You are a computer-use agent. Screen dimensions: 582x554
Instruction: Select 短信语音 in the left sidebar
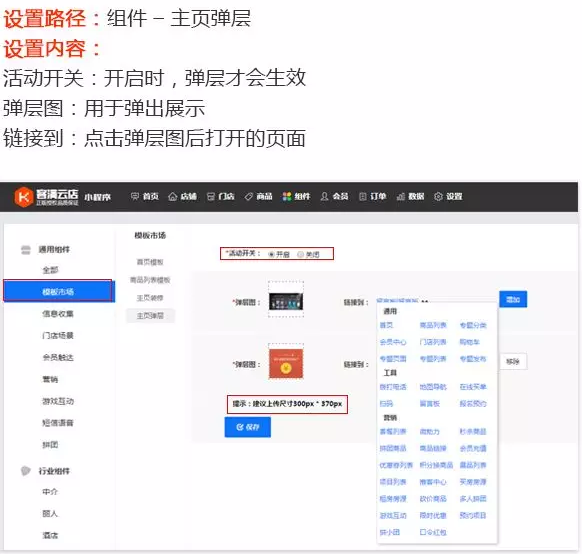click(58, 423)
